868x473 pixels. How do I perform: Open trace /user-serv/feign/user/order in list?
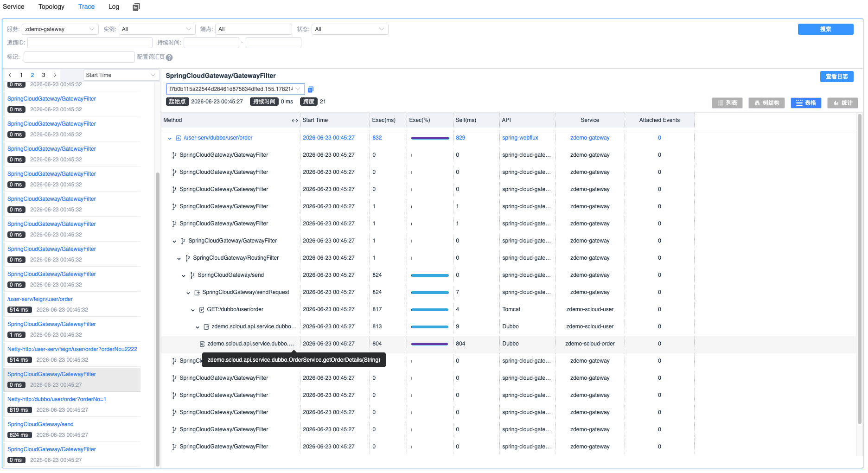(x=40, y=300)
